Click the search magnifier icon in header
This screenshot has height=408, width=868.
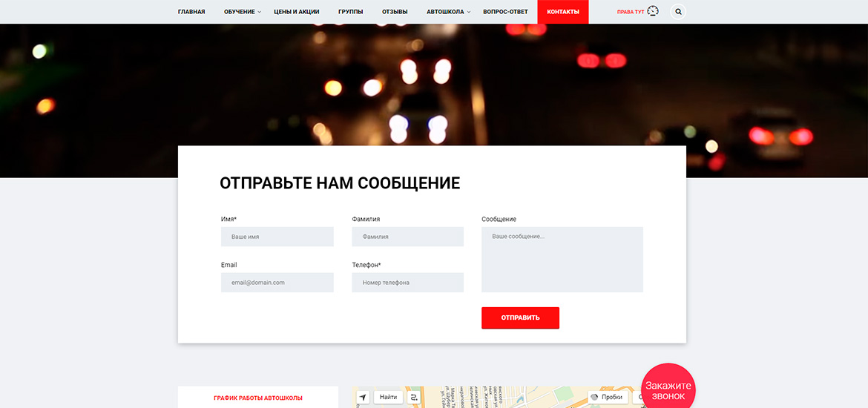678,12
